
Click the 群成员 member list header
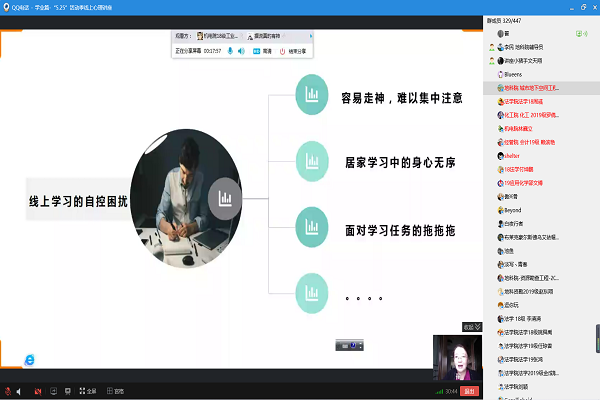pos(508,19)
